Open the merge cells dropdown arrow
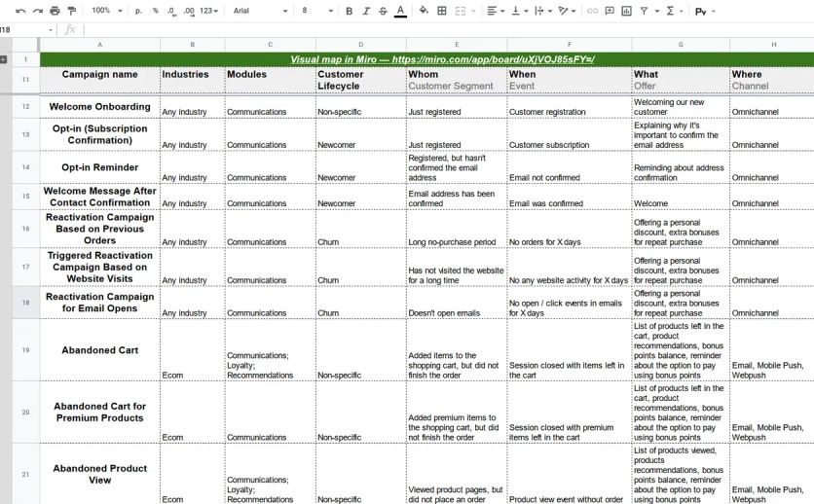Viewport: 814px width, 504px height. coord(473,11)
